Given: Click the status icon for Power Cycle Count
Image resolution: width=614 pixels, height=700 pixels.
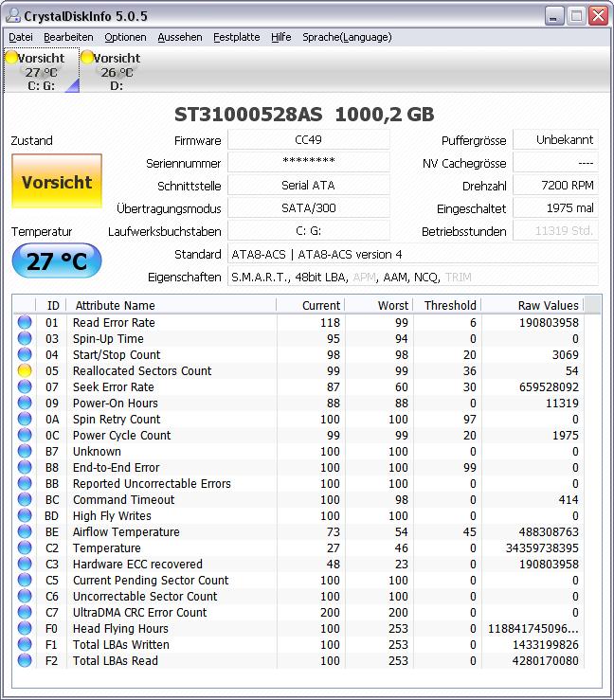Looking at the screenshot, I should point(25,435).
